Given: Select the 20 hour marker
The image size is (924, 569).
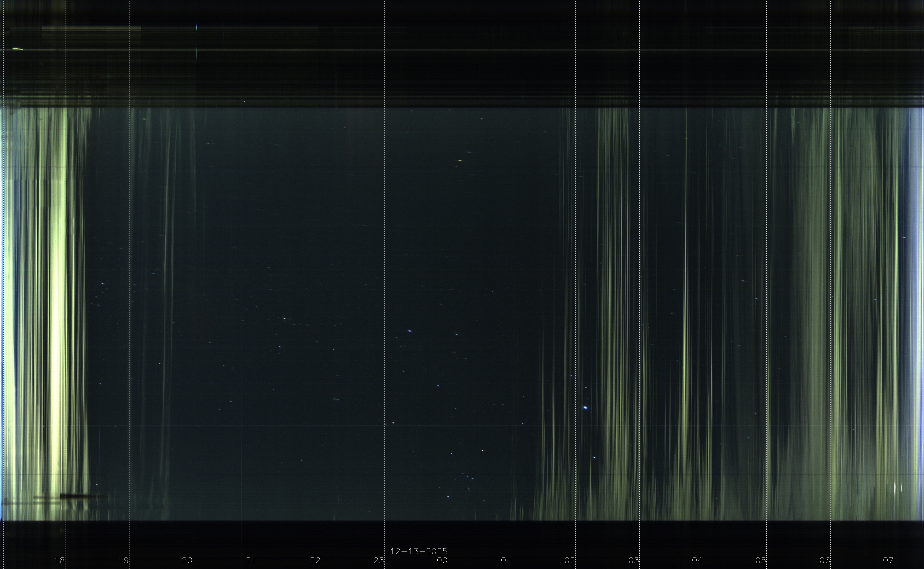Looking at the screenshot, I should tap(187, 560).
